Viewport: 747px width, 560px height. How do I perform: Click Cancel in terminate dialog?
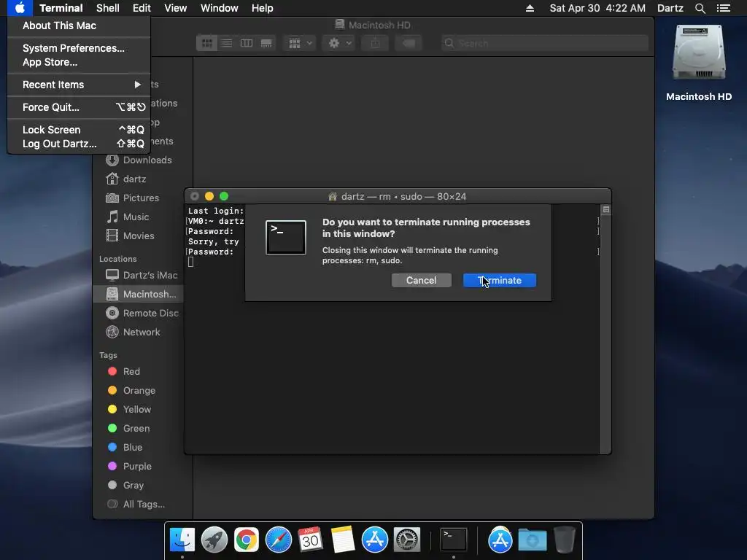[421, 281]
